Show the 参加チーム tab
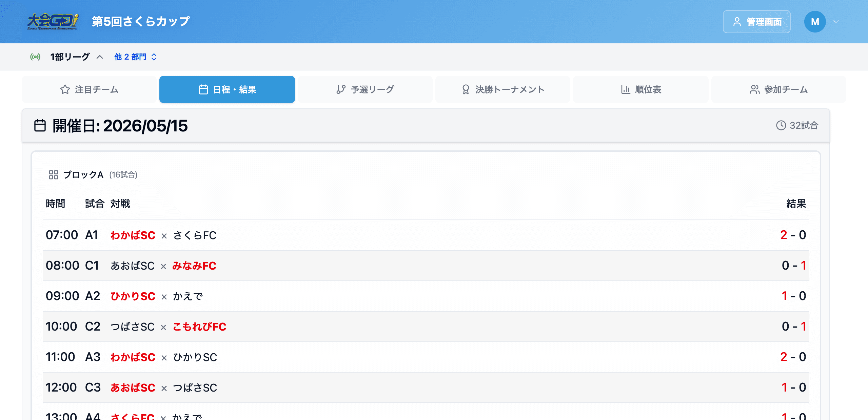Image resolution: width=868 pixels, height=420 pixels. (x=778, y=89)
